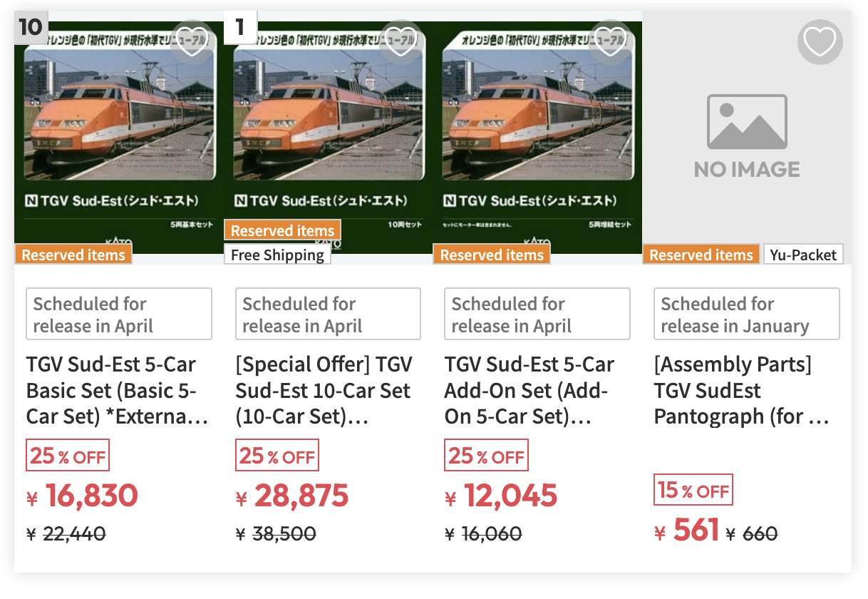Click Scheduled for release in January label

point(746,314)
